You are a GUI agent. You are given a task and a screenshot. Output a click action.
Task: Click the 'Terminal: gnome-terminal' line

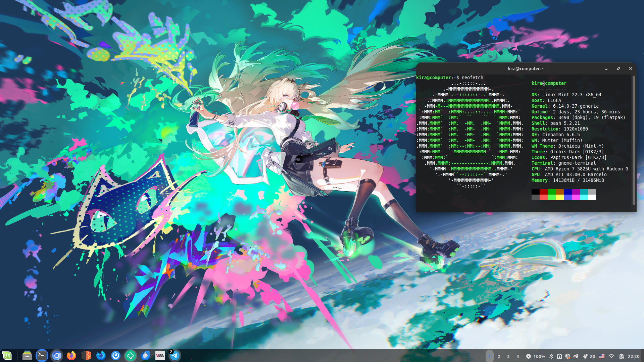click(x=564, y=163)
